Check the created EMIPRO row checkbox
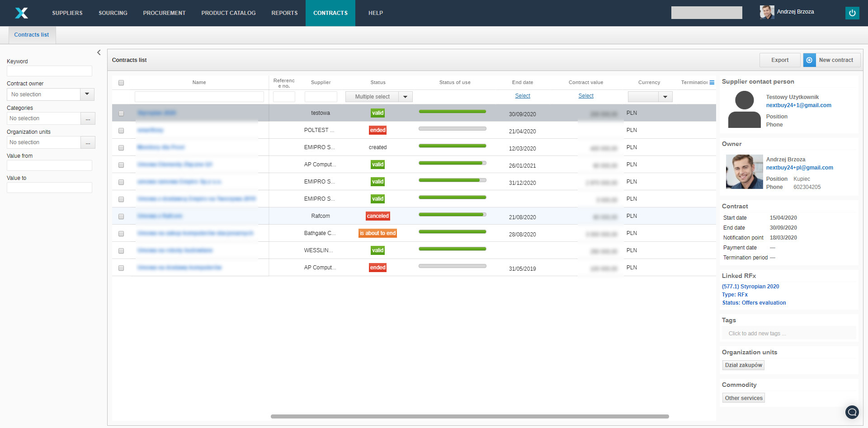 pos(121,148)
